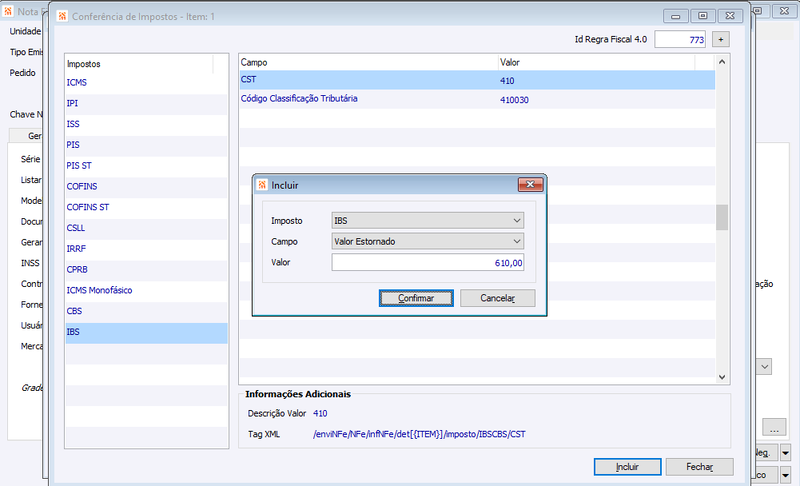The image size is (800, 486).
Task: Select IBS in the Impostos list
Action: pyautogui.click(x=146, y=332)
